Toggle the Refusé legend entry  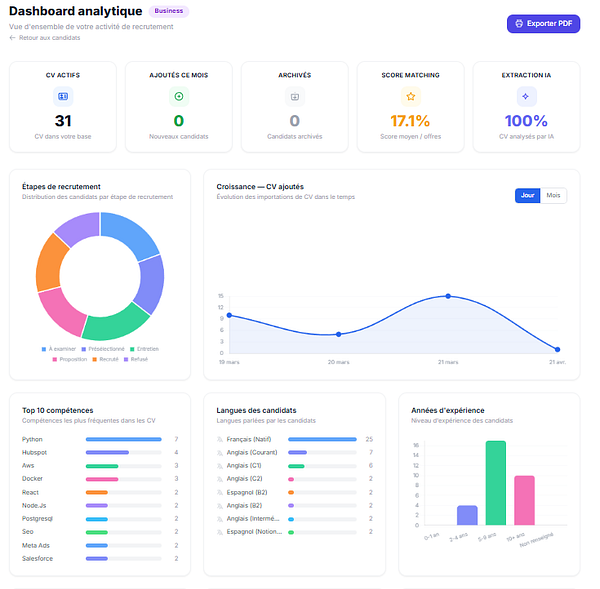tap(136, 359)
